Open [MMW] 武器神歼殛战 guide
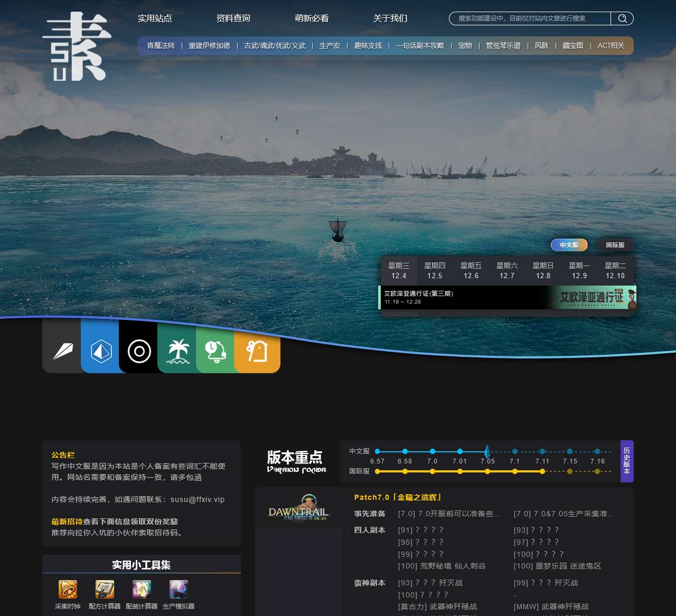This screenshot has height=616, width=676. point(551,606)
